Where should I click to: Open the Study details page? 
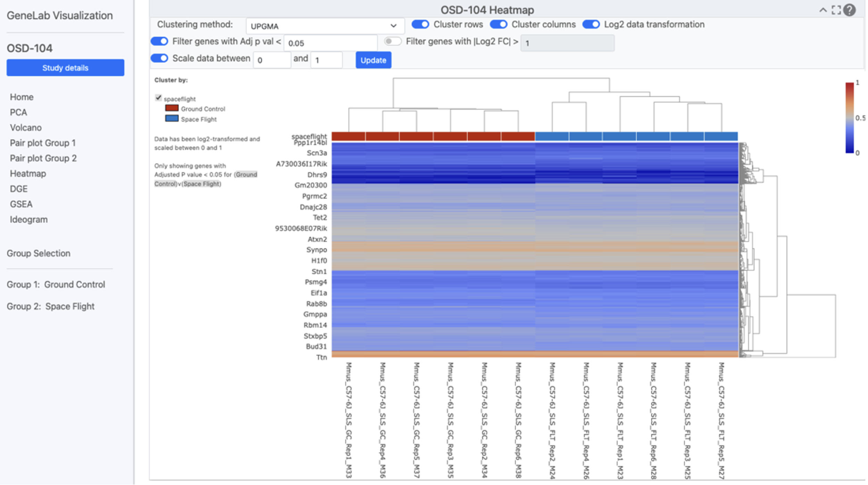click(x=65, y=68)
